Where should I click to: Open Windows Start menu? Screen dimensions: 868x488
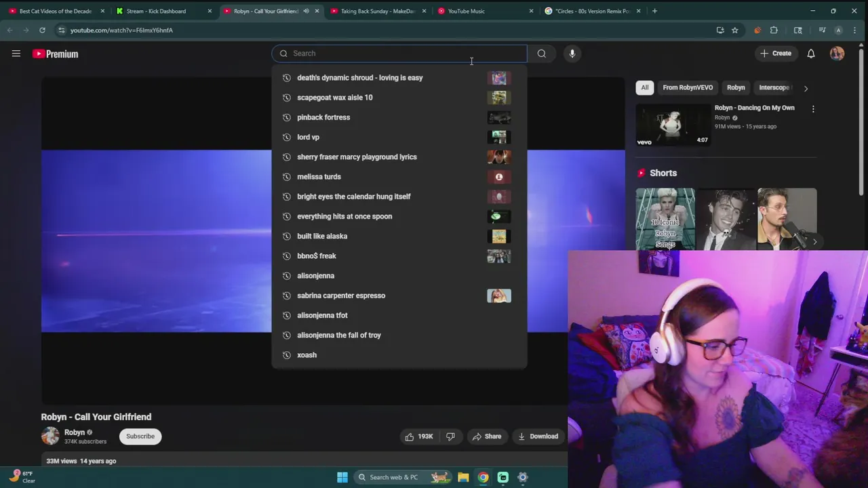342,477
